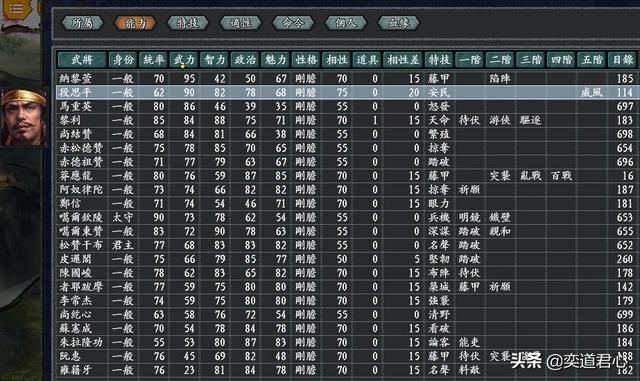Select officer 阿奴律陀
The image size is (640, 381).
pyautogui.click(x=81, y=190)
